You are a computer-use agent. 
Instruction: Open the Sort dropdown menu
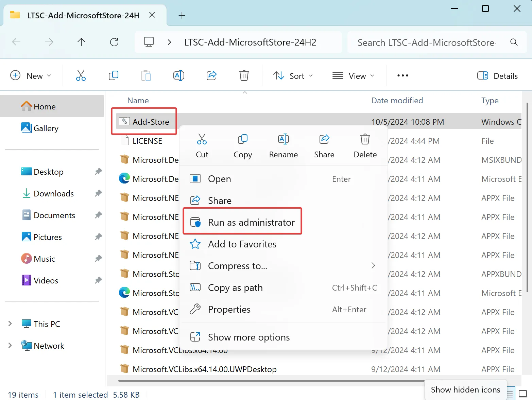[293, 75]
